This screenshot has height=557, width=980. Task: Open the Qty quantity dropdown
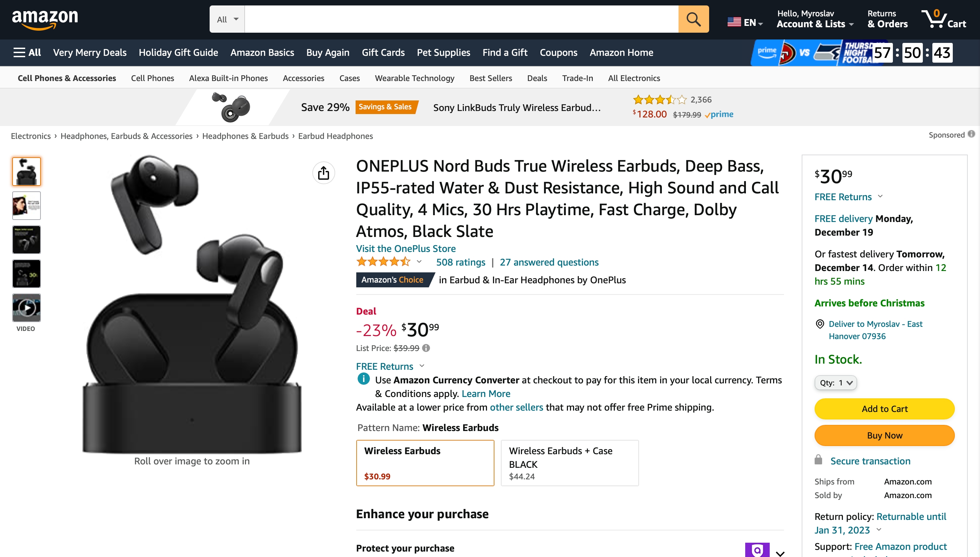click(835, 383)
